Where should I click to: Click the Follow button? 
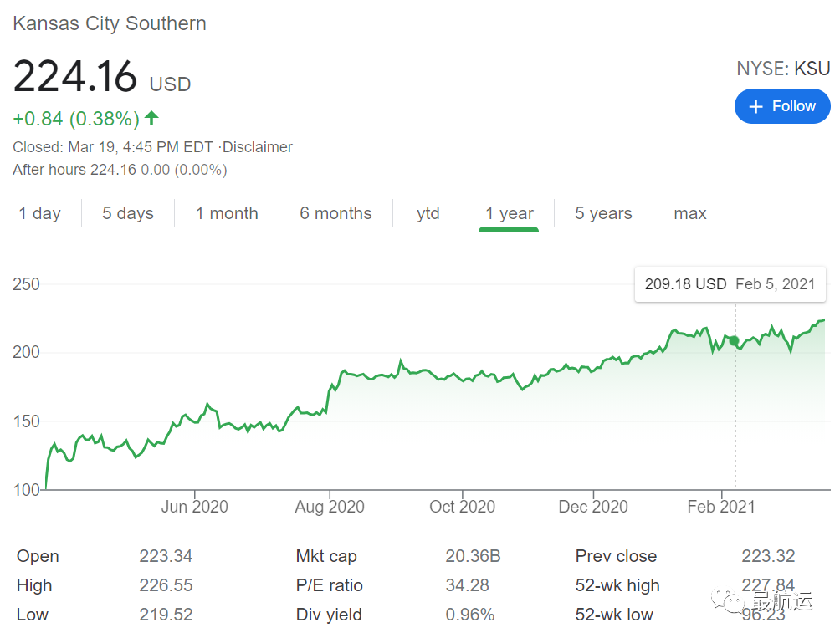[782, 106]
